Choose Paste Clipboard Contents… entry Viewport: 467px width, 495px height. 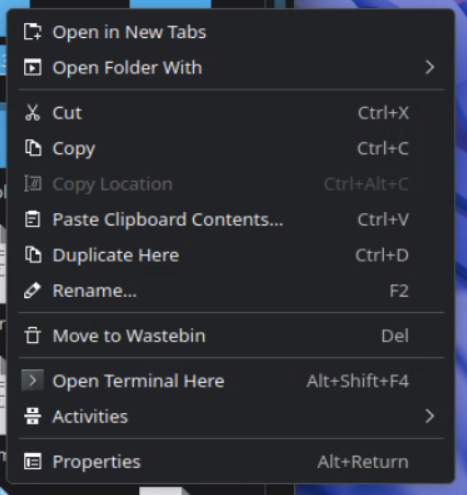tap(231, 220)
